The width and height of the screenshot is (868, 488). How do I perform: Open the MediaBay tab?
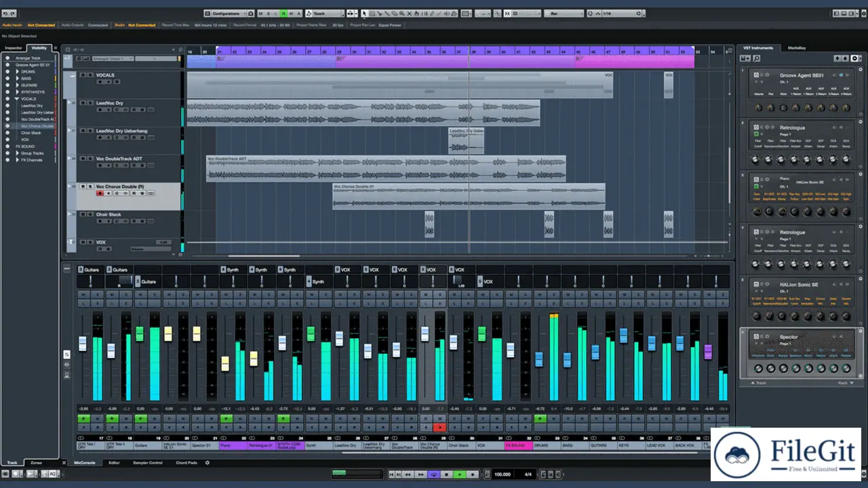pos(797,48)
